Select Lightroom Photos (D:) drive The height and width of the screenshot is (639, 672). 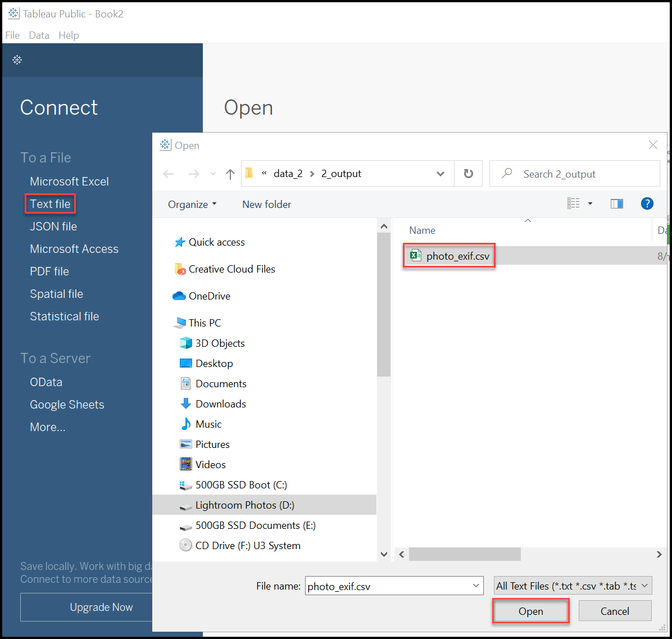pyautogui.click(x=265, y=505)
